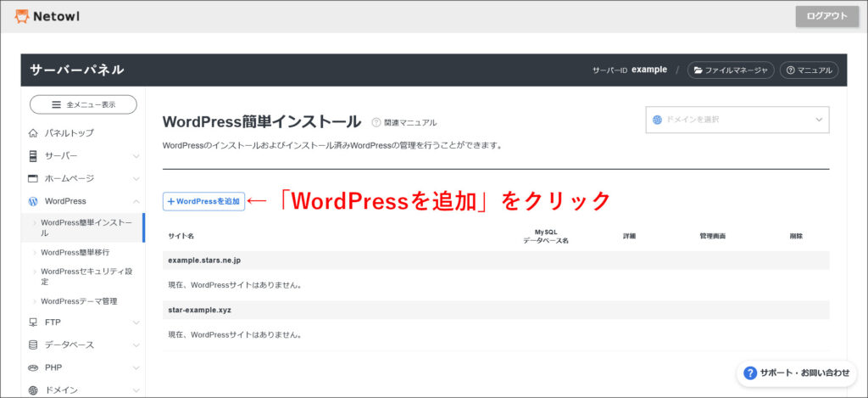Click the globe icon beside ドメイン
868x398 pixels.
pyautogui.click(x=33, y=390)
